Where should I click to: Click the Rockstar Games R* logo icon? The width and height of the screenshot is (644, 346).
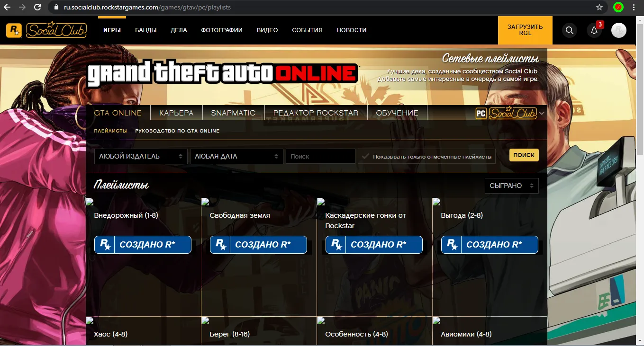[14, 30]
